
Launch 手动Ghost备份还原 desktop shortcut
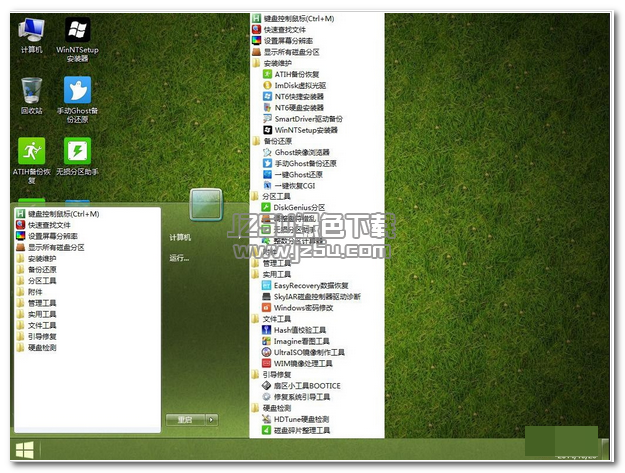tap(77, 100)
